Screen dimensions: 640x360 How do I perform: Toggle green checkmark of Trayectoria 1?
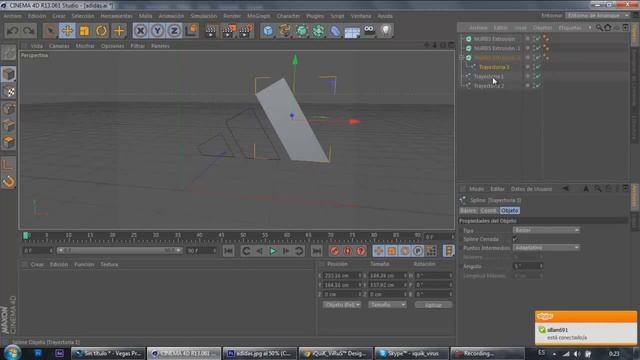tap(538, 77)
